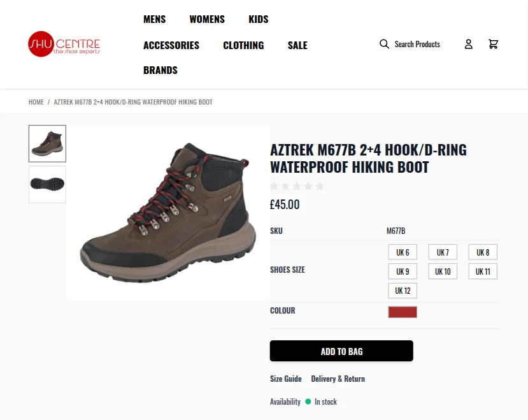Viewport: 528px width, 420px height.
Task: Select the red colour swatch
Action: point(402,312)
